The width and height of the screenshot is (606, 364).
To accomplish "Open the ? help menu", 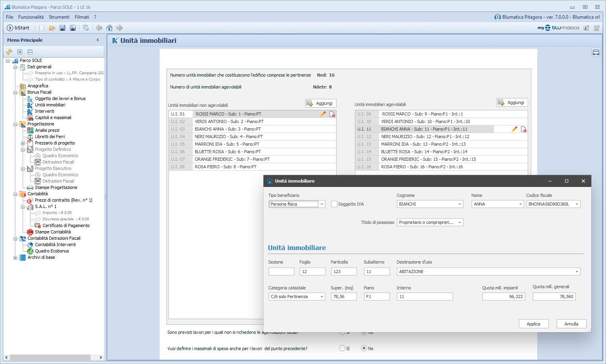I will coord(95,17).
